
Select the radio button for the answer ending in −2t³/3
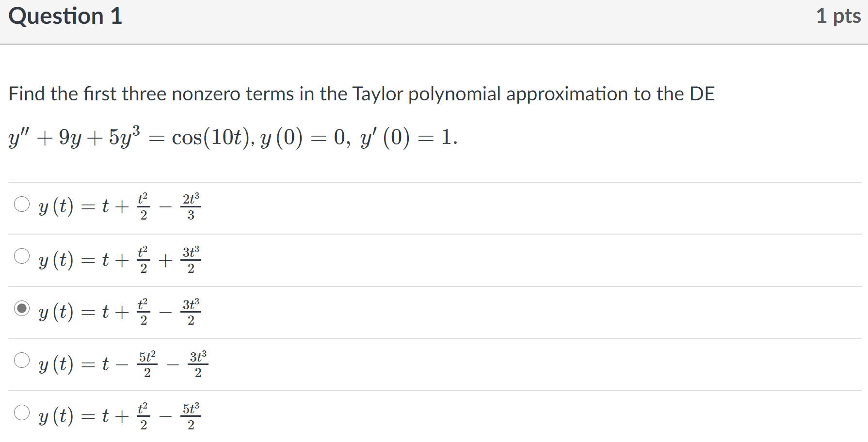pos(22,204)
